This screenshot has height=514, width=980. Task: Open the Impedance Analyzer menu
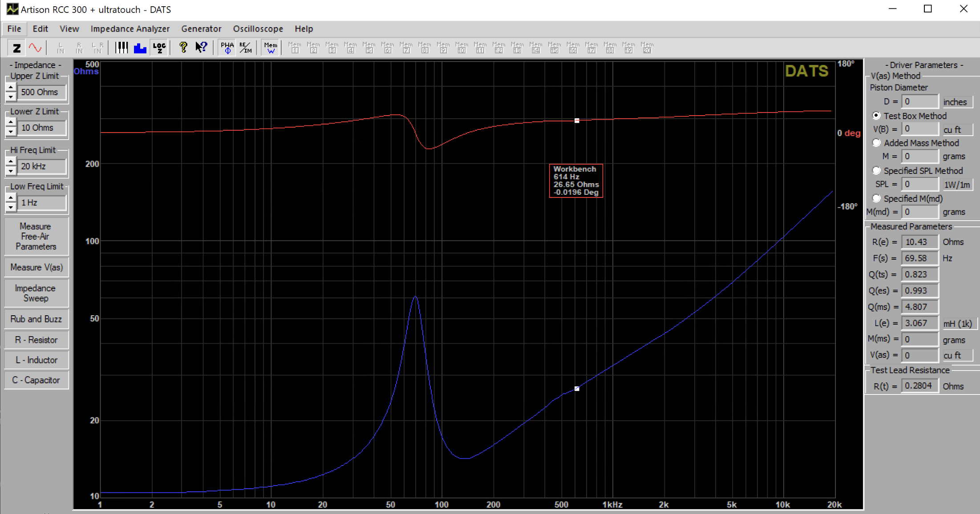130,29
